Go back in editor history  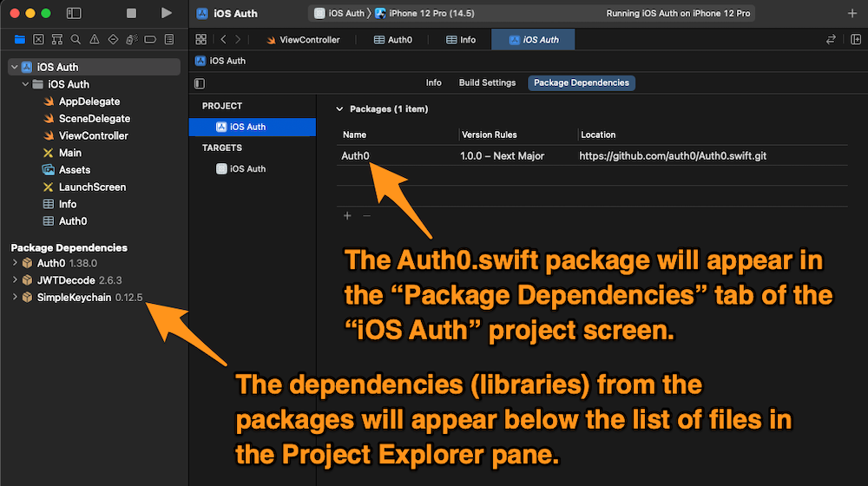click(x=224, y=39)
